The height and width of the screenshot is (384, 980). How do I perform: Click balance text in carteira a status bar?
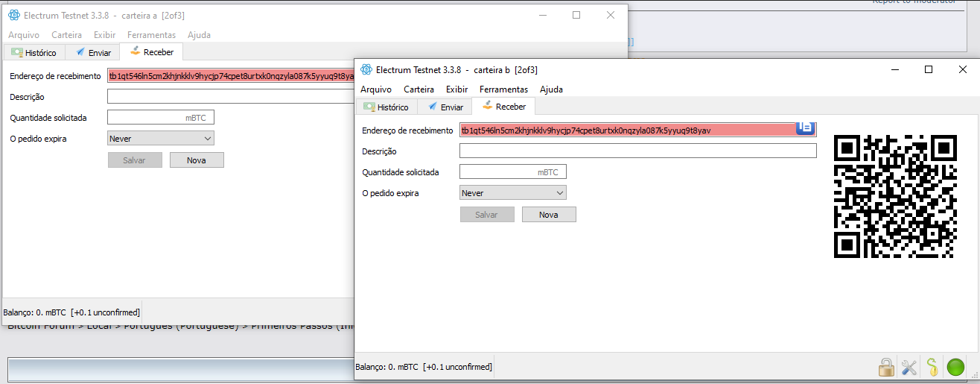click(71, 312)
